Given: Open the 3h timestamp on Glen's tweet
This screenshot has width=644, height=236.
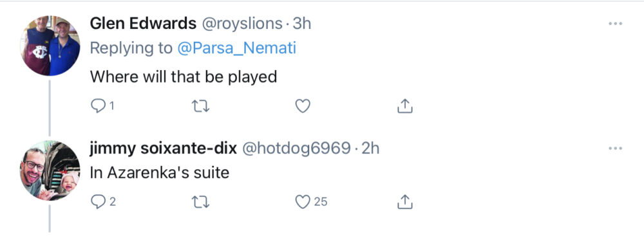Looking at the screenshot, I should click(x=301, y=24).
